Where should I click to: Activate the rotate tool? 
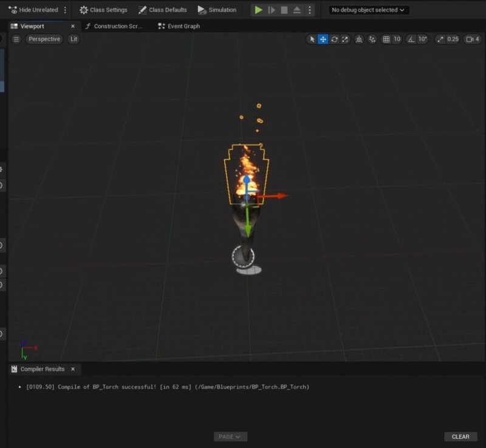pyautogui.click(x=335, y=39)
